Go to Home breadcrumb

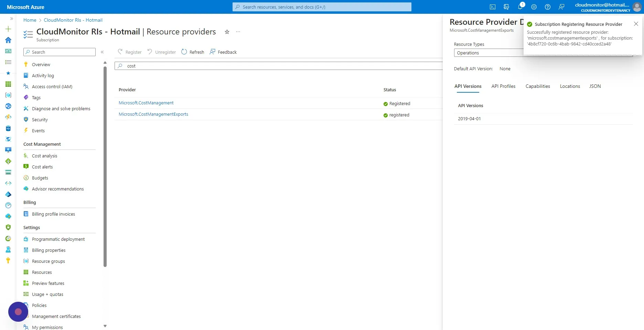click(x=30, y=20)
